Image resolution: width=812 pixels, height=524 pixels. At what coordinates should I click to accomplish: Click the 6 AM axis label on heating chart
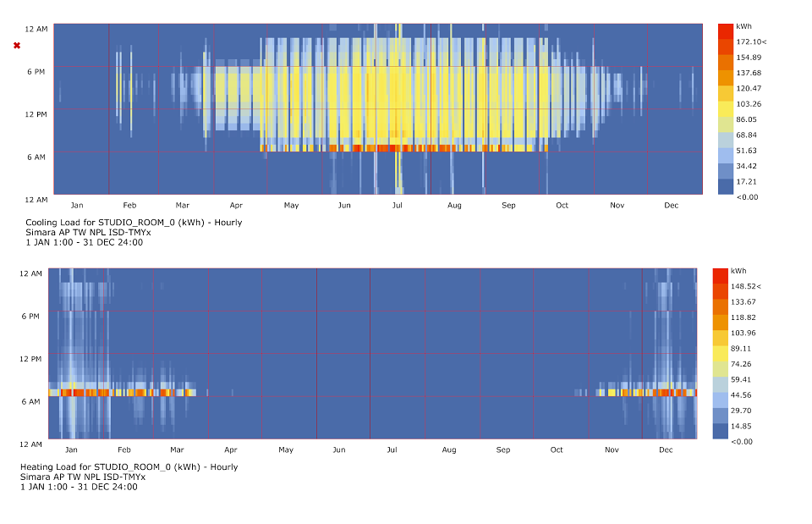point(30,402)
